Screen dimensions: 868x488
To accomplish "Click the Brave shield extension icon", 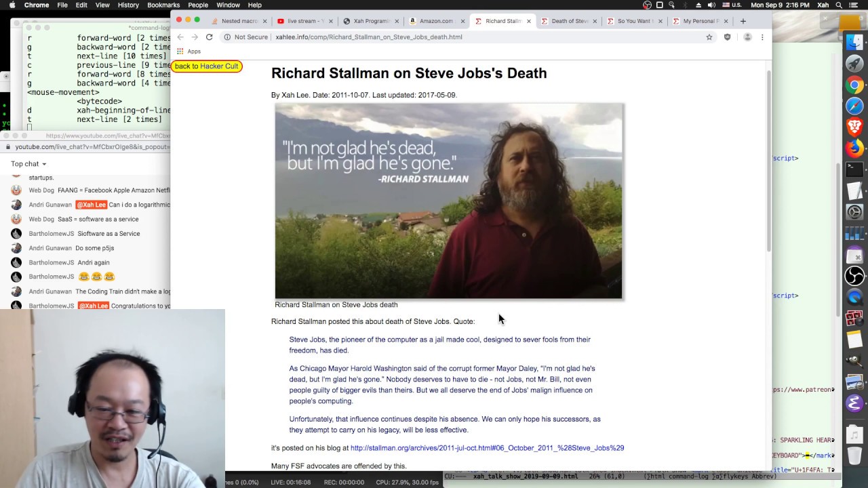I will (x=728, y=37).
